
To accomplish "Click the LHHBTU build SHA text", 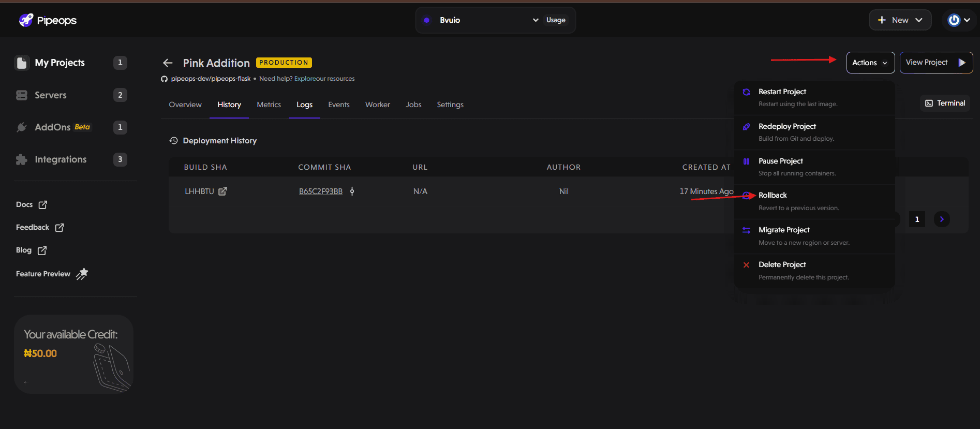I will [199, 191].
